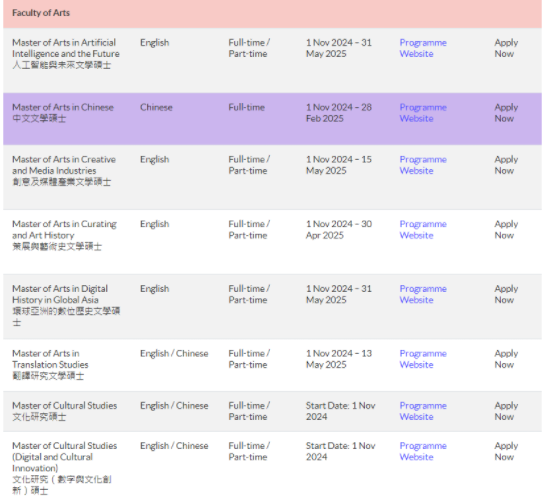
Task: Apply Now for Digital History in Global Asia
Action: point(506,294)
